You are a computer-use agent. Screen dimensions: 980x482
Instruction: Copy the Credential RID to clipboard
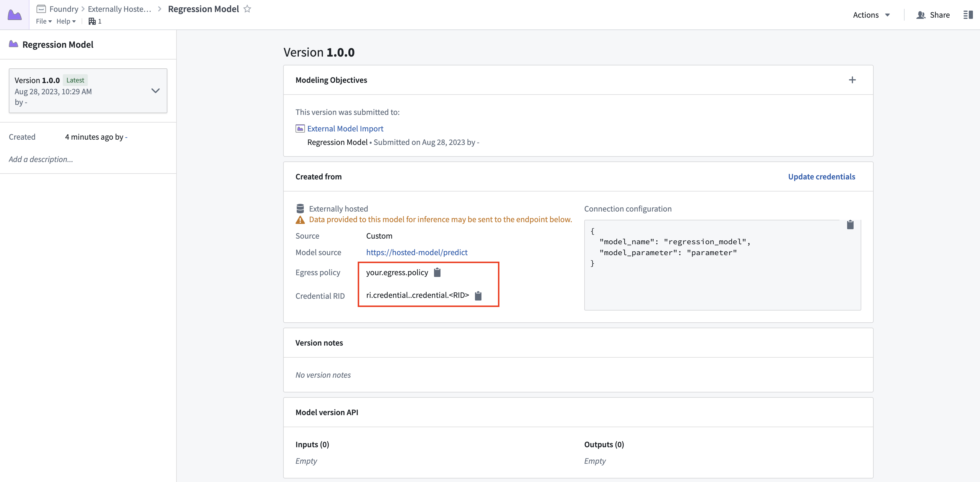click(478, 296)
